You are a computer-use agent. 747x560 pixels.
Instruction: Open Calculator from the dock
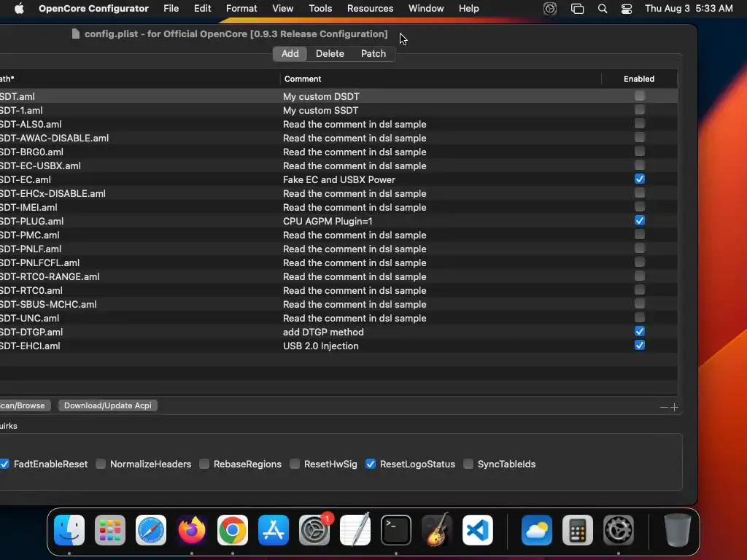pos(578,530)
